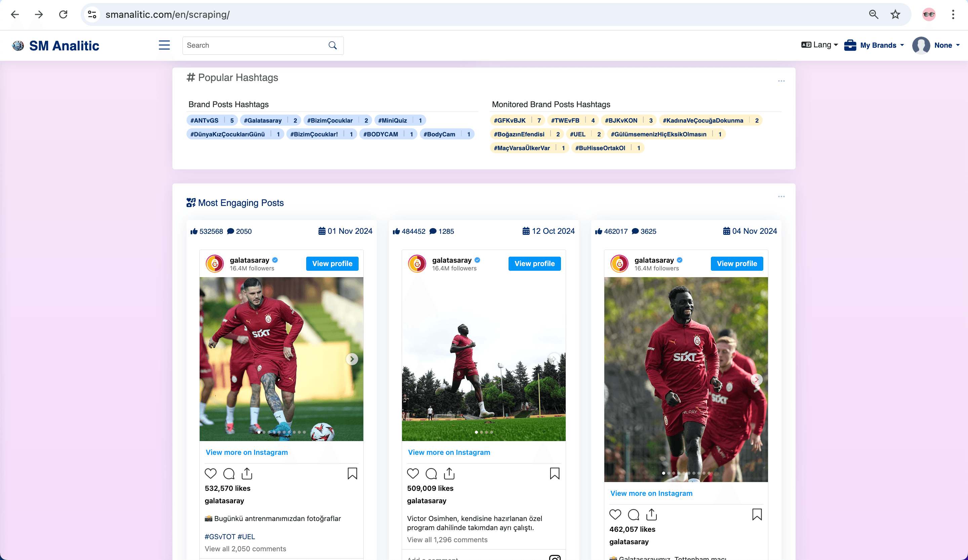The width and height of the screenshot is (968, 560).
Task: Comment on the 04 Nov 2024 post
Action: click(x=634, y=515)
